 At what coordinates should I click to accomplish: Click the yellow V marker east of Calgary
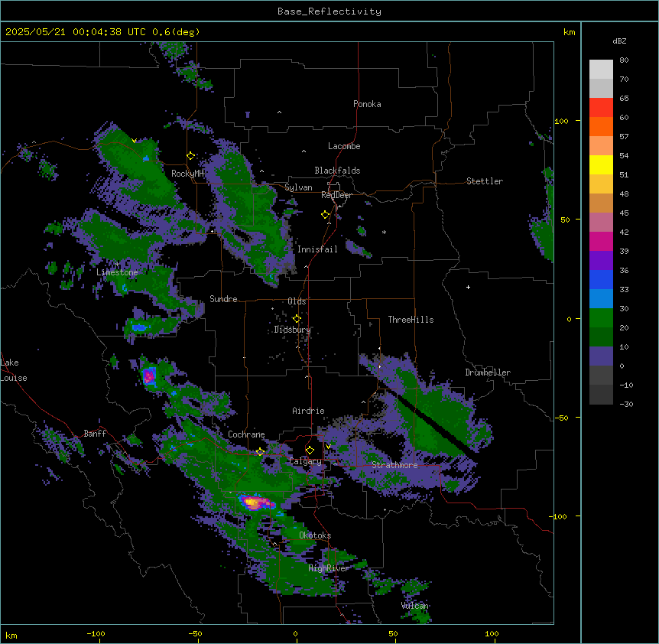point(328,447)
